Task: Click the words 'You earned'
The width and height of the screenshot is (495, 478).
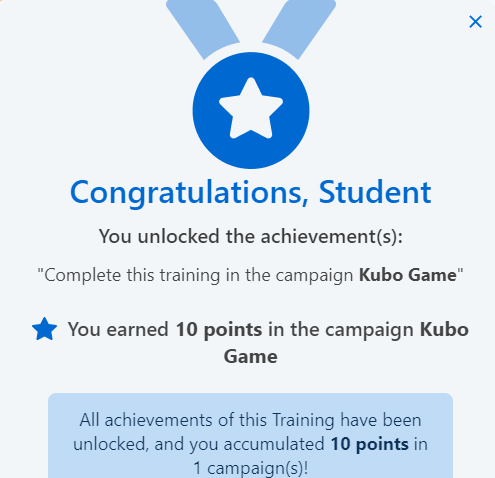Action: 118,330
